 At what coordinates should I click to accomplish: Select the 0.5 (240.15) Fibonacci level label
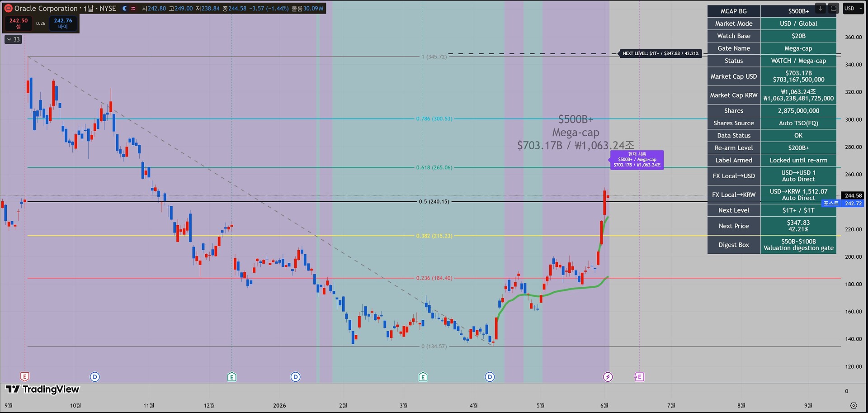(434, 202)
